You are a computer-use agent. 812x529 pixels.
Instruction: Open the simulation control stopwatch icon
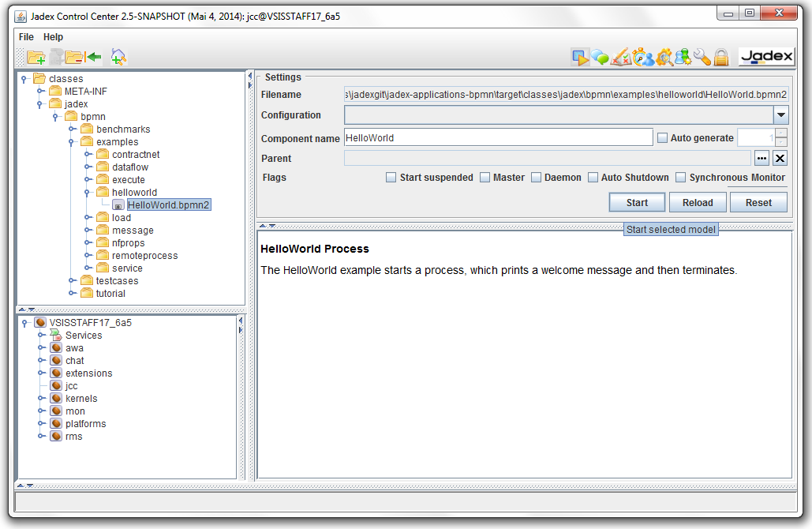pos(642,57)
